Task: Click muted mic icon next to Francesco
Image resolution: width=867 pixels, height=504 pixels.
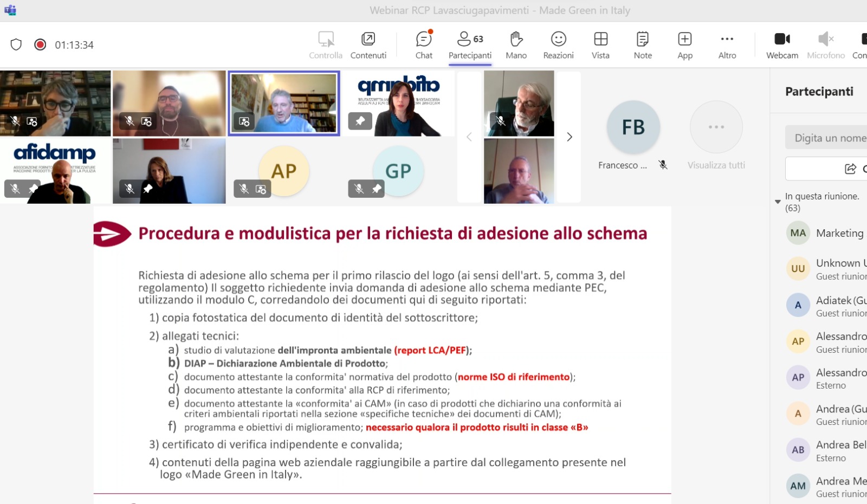Action: (x=663, y=165)
